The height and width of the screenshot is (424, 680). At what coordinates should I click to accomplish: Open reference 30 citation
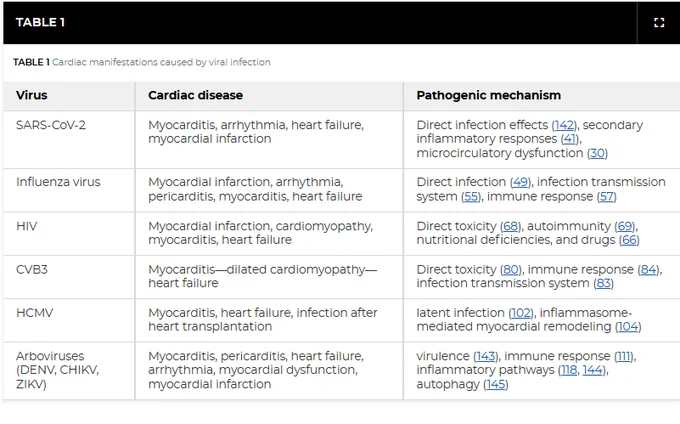coord(598,153)
